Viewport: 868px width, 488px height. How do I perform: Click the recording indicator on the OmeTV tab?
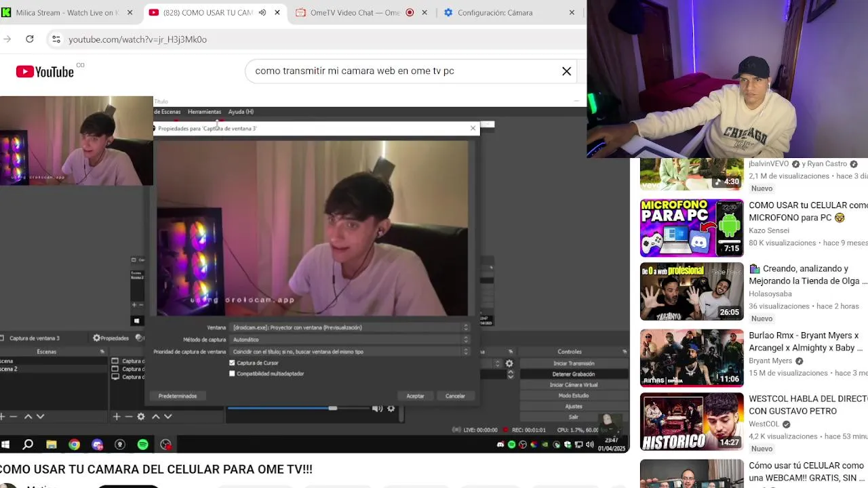pyautogui.click(x=410, y=12)
